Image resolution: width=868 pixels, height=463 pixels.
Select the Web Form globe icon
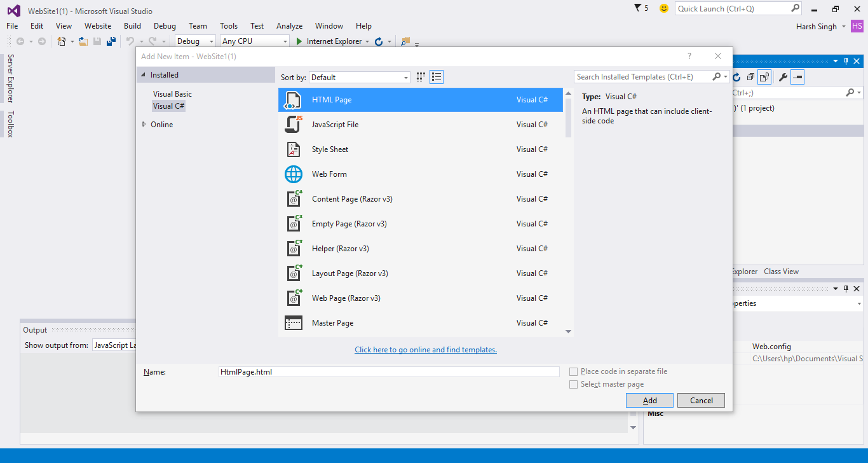293,174
